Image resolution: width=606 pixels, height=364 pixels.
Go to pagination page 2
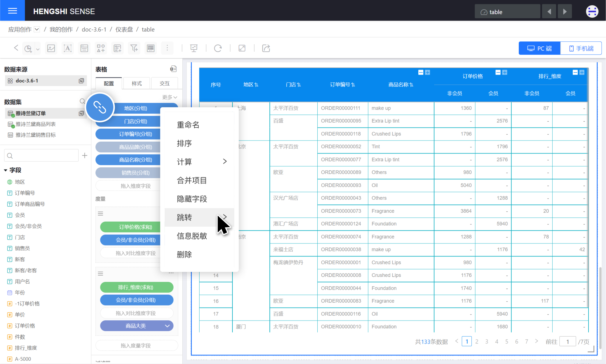pyautogui.click(x=477, y=341)
